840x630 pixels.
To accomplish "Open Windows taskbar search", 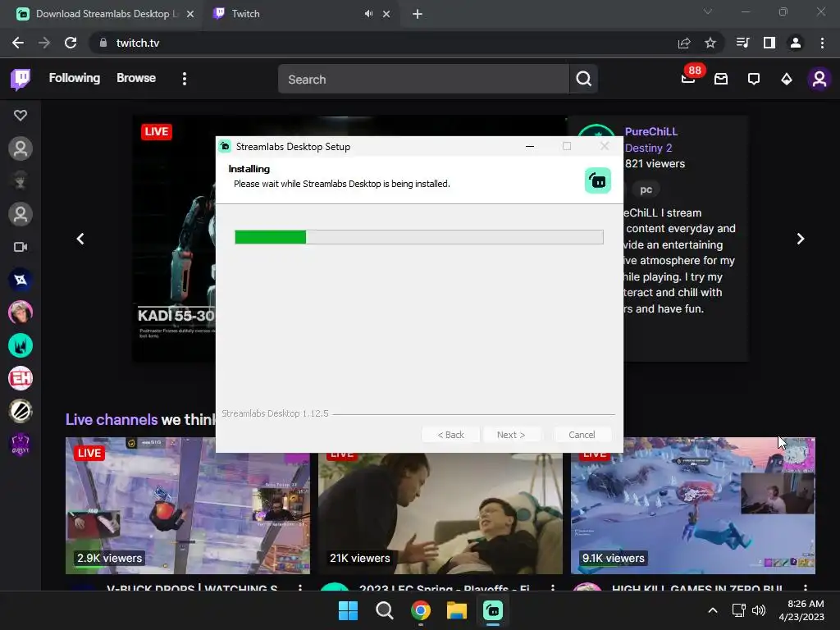I will click(x=384, y=610).
